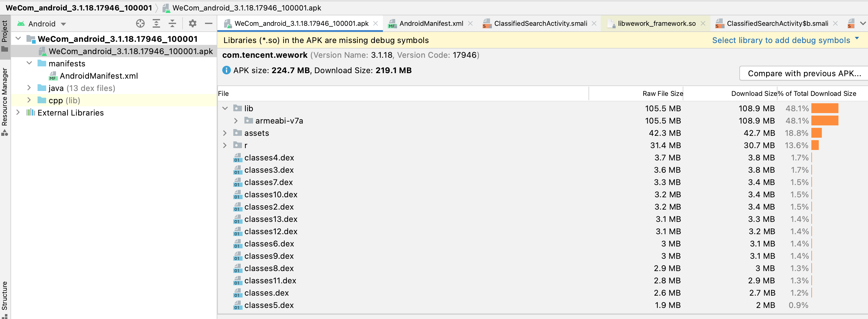Hide the project panel with minus icon
This screenshot has height=319, width=868.
point(209,24)
